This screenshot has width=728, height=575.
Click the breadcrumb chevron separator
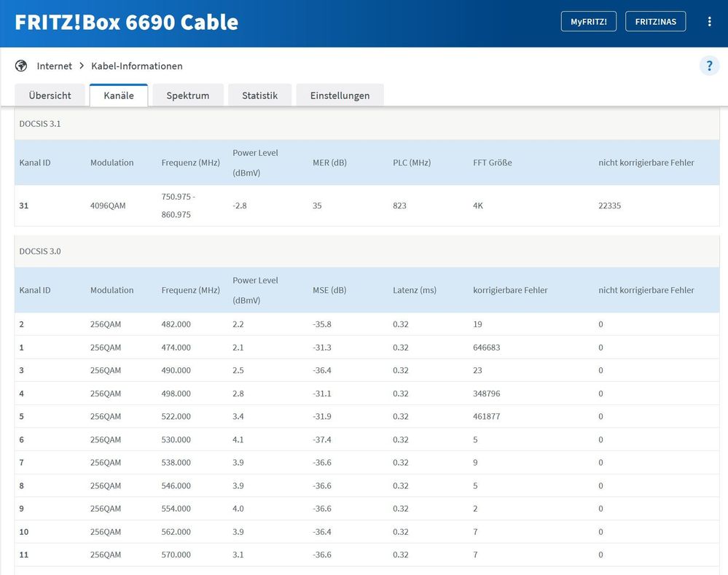(x=82, y=66)
